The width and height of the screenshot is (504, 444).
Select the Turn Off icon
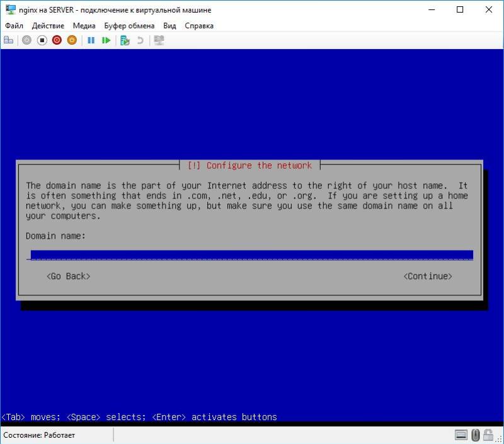point(42,40)
